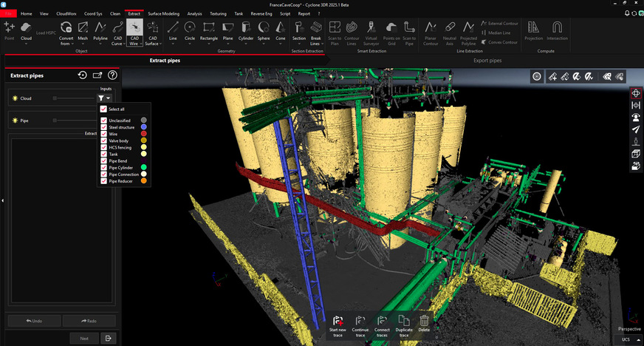Toggle the Select all checkbox
Viewport: 644px width, 346px height.
(x=103, y=109)
